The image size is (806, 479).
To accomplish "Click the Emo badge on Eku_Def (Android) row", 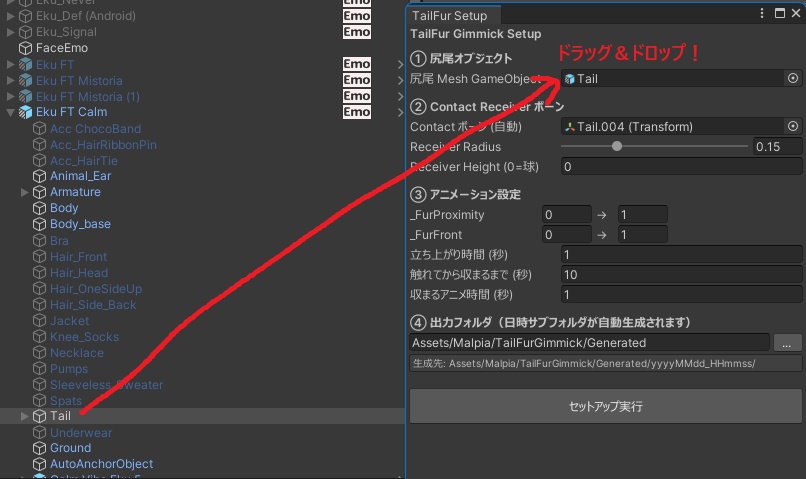I will click(x=357, y=16).
